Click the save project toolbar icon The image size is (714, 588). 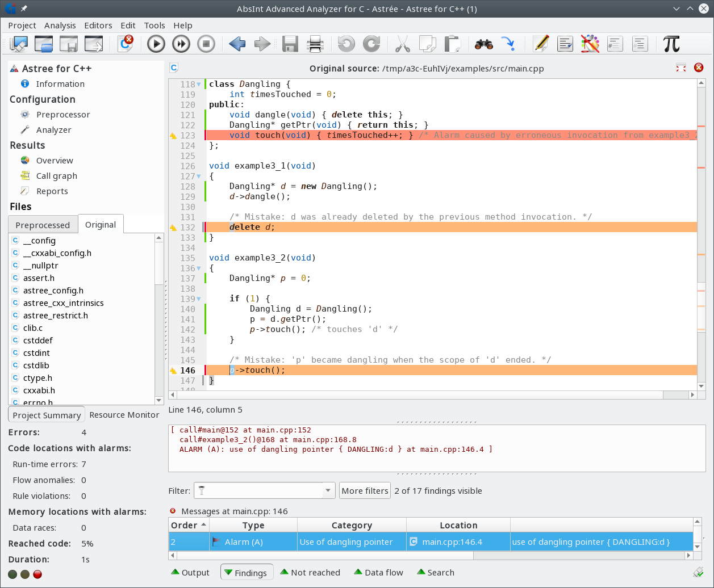pyautogui.click(x=69, y=44)
